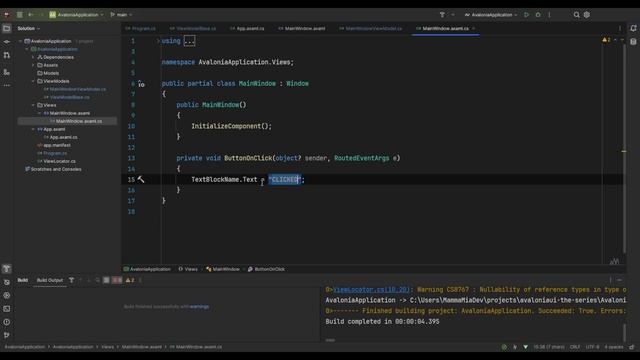Click the Build hammer icon in top toolbar
Image resolution: width=640 pixels, height=360 pixels.
pyautogui.click(x=442, y=15)
